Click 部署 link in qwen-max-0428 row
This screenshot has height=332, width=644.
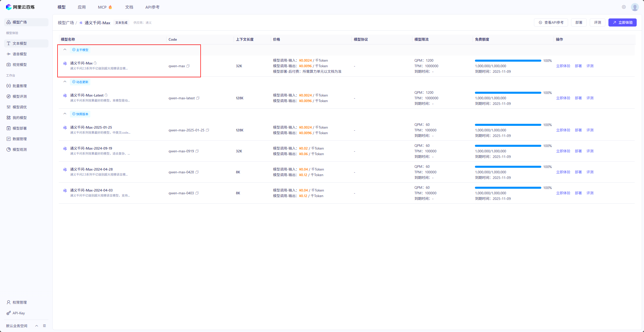point(578,172)
